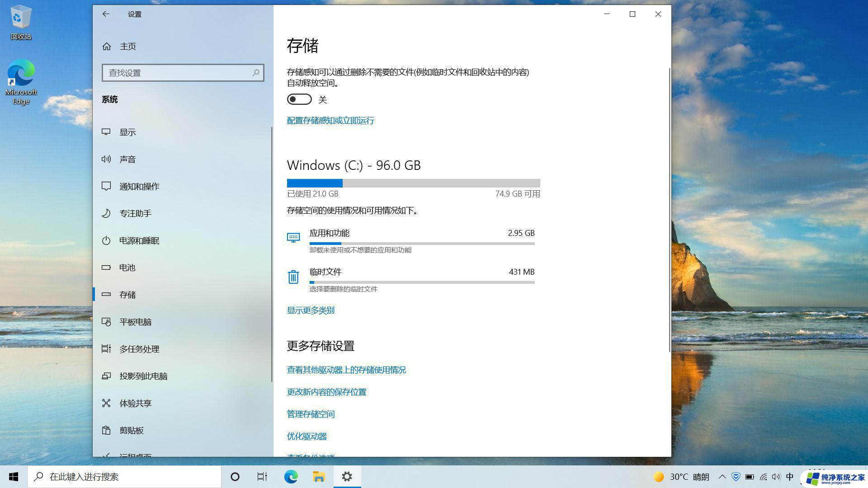Expand 显示更多类别 storage categories
868x488 pixels.
pyautogui.click(x=311, y=310)
